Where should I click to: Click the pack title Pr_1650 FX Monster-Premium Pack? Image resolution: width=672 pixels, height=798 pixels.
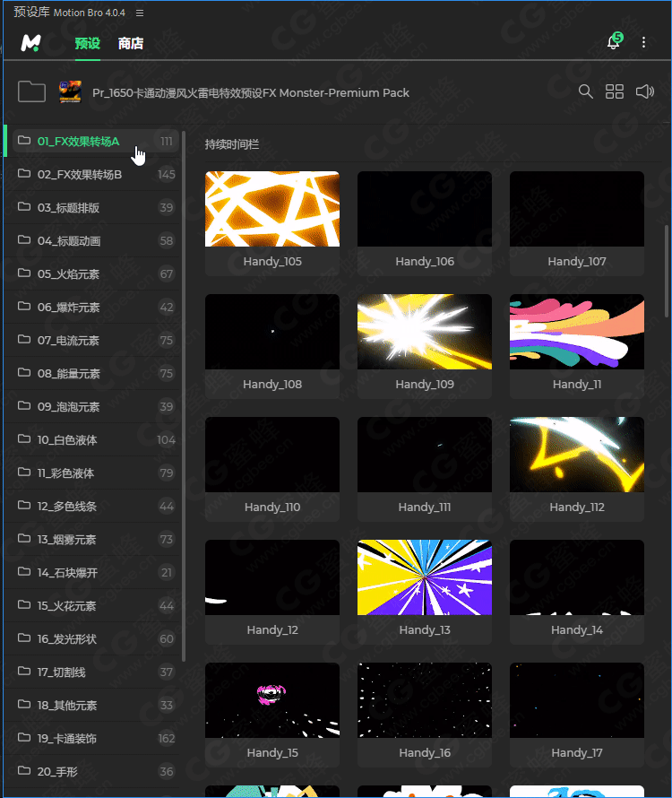click(251, 92)
